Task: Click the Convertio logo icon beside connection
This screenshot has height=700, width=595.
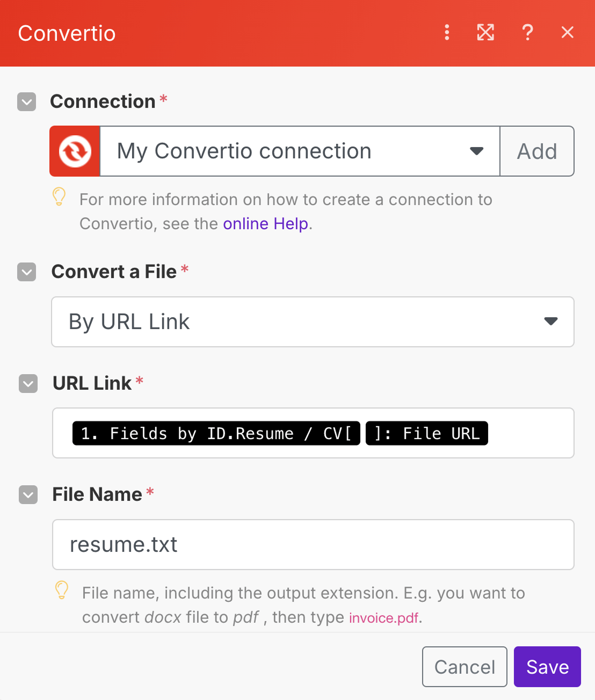Action: [x=75, y=151]
